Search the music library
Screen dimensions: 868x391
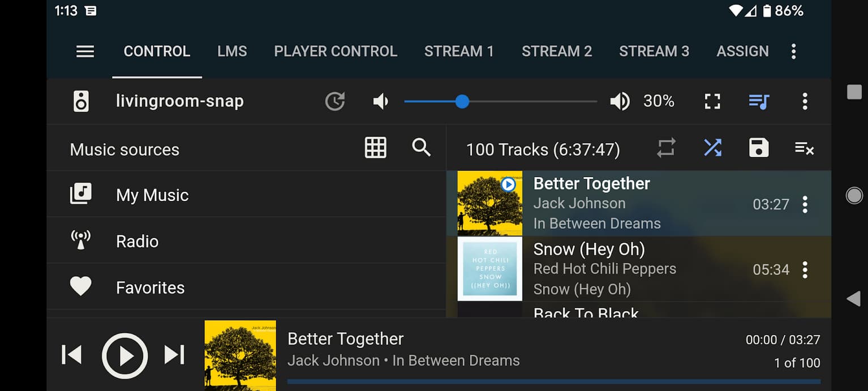[x=422, y=148]
